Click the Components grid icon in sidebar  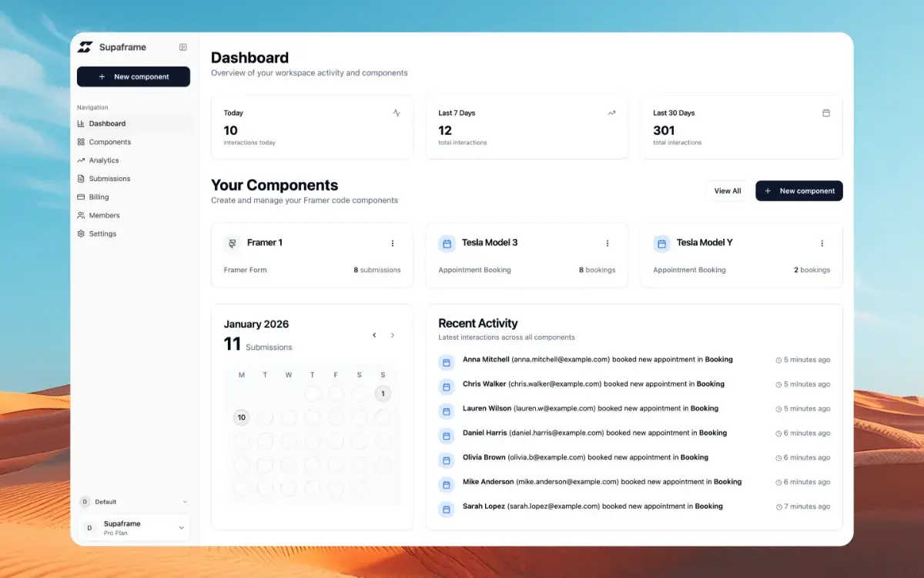point(81,142)
